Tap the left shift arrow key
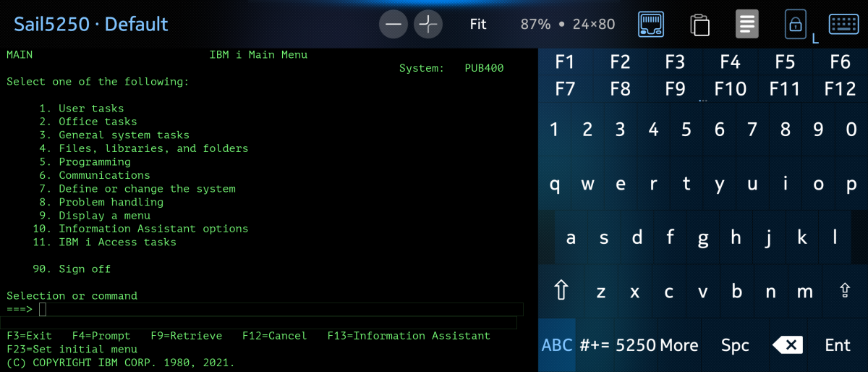 click(x=561, y=291)
